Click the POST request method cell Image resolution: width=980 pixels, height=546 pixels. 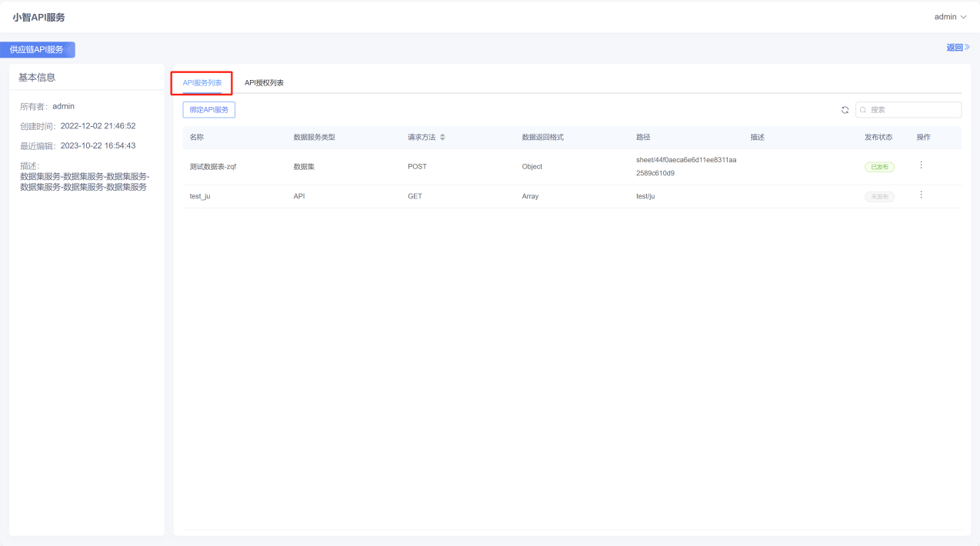[417, 166]
